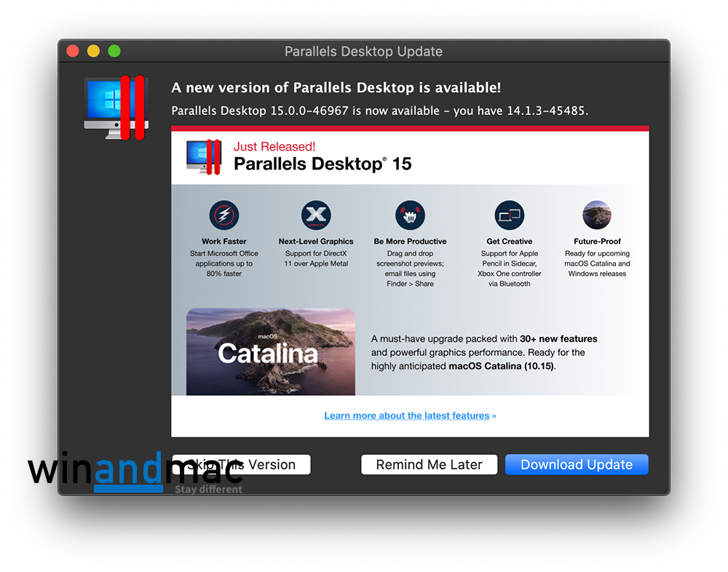Click the Work Faster lightning bolt icon
This screenshot has width=728, height=572.
[224, 215]
